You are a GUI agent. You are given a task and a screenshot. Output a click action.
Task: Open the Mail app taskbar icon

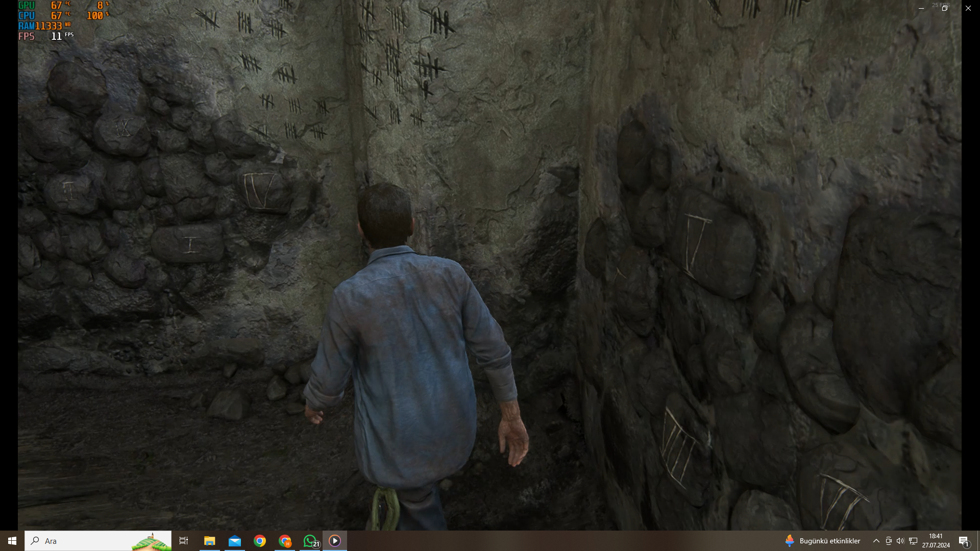234,541
